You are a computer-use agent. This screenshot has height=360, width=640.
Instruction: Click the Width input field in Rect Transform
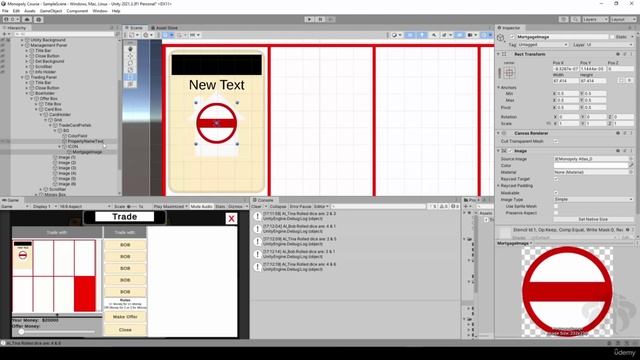point(566,81)
